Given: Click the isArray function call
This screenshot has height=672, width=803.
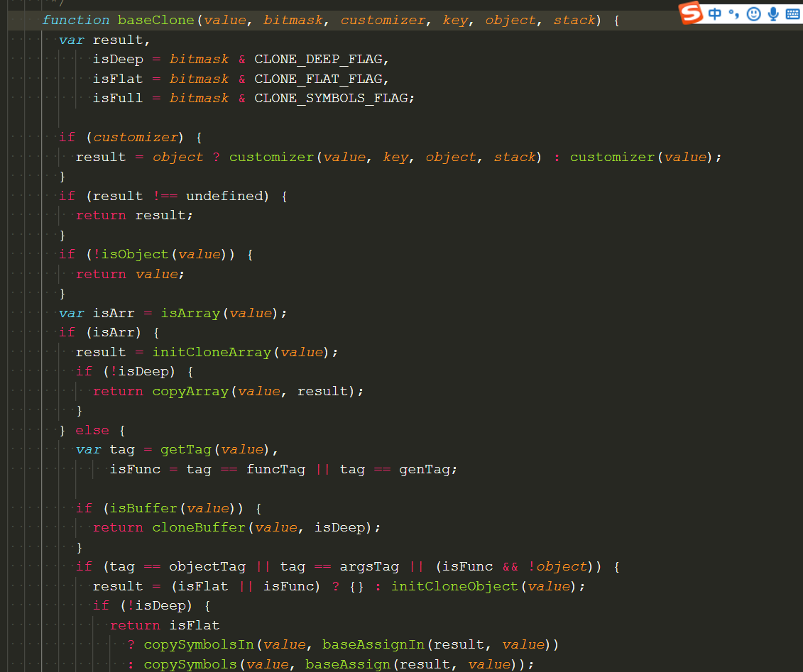Looking at the screenshot, I should tap(190, 313).
